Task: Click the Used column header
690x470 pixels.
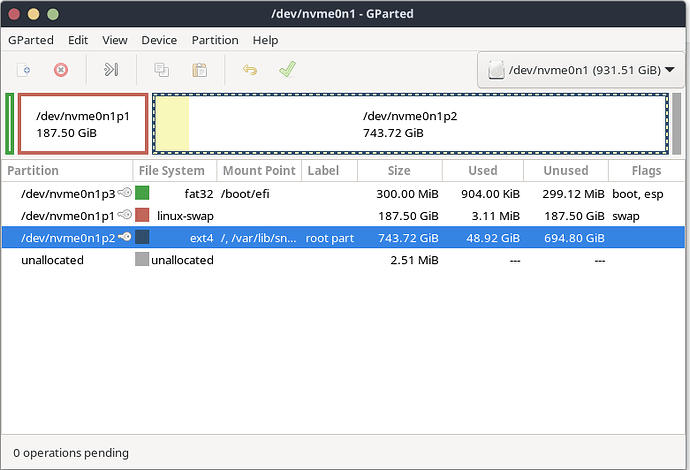Action: pyautogui.click(x=483, y=171)
